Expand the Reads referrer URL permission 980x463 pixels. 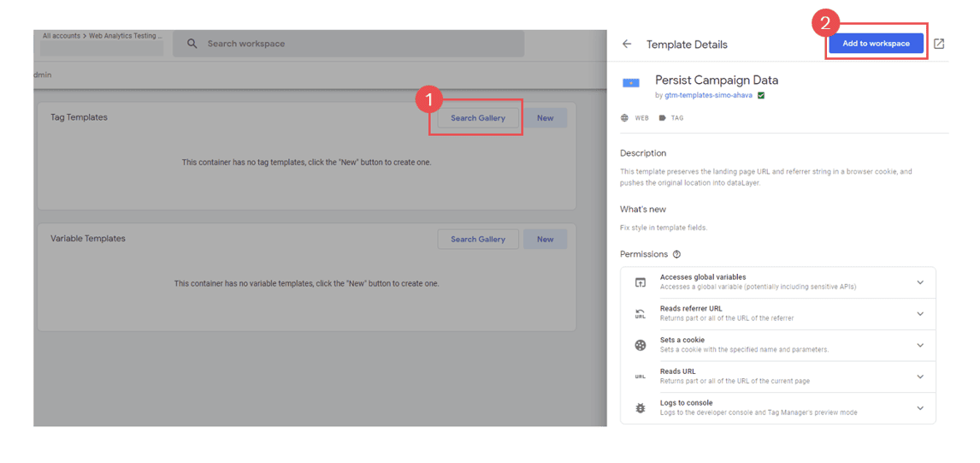(x=920, y=314)
